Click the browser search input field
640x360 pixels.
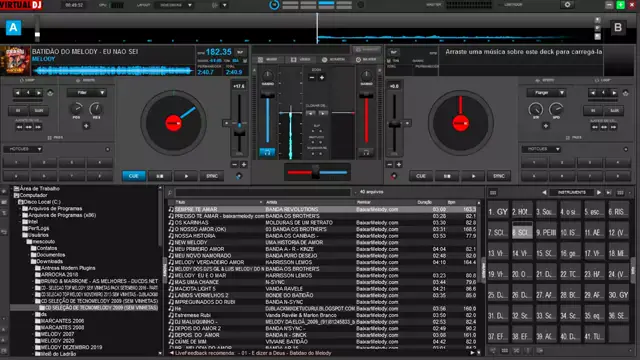coord(263,192)
